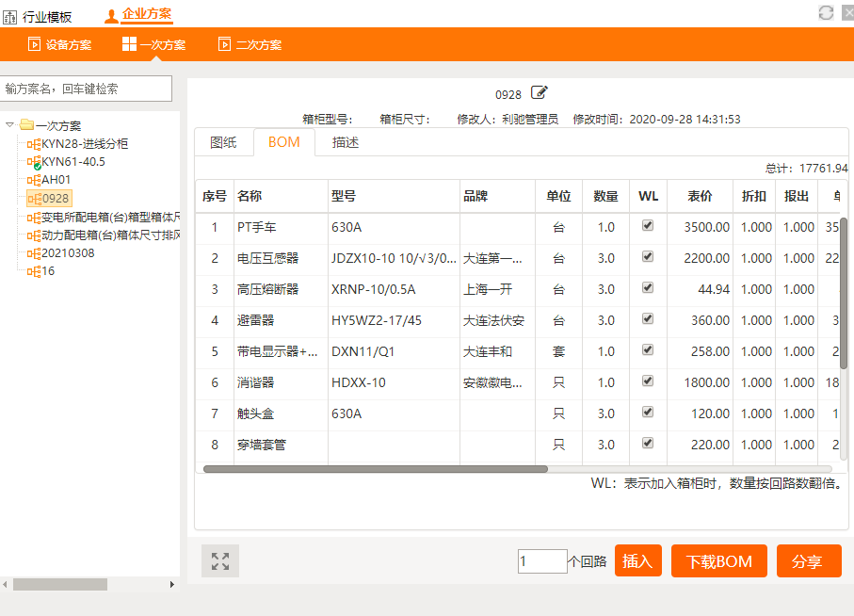Toggle WL checkbox for PT手车 row
The image size is (854, 616).
(x=648, y=225)
